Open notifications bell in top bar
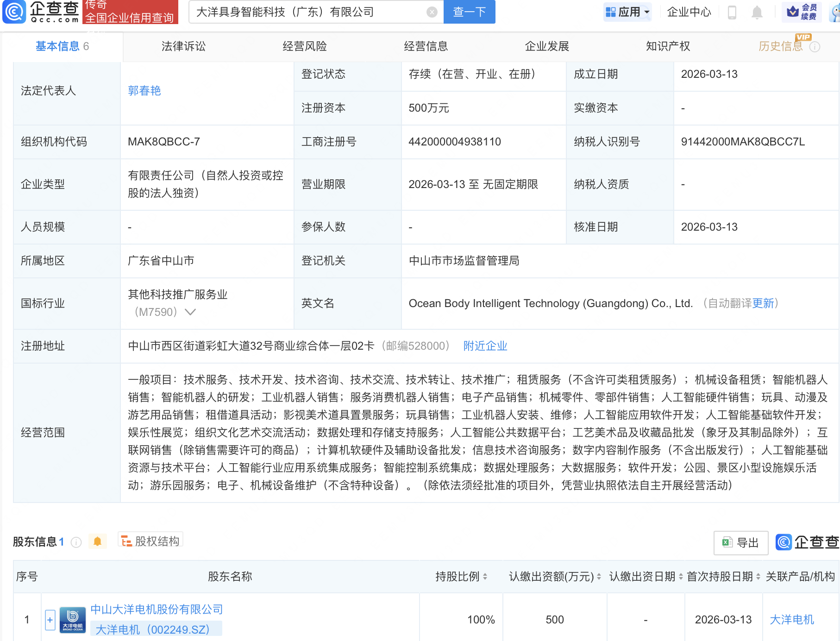840x641 pixels. [757, 12]
